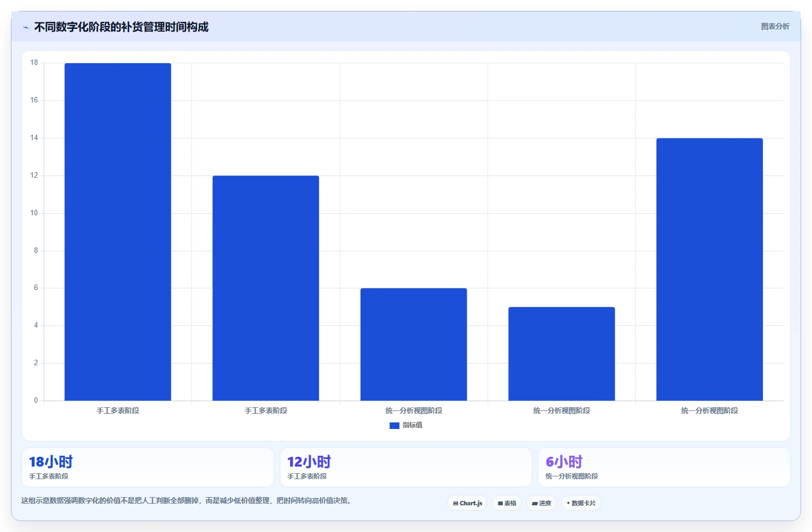Click the shortest bar at value 5
Viewport: 812px width, 532px height.
[x=562, y=354]
